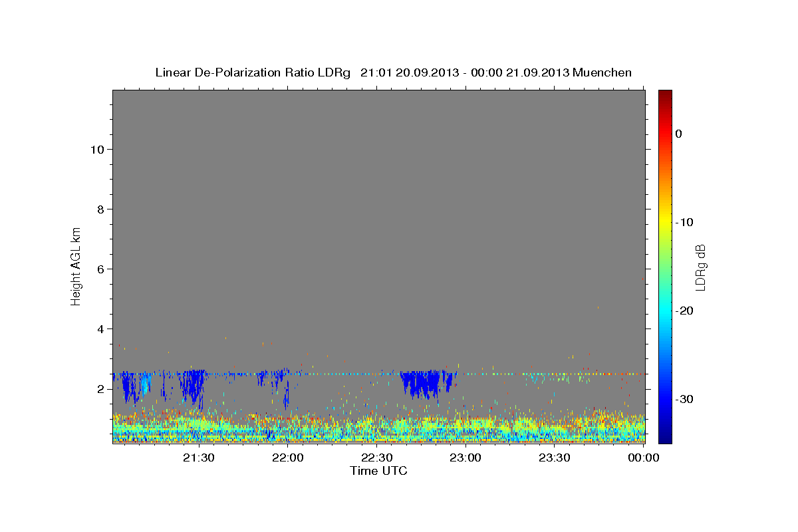Click the green middle section of colorbar
This screenshot has height=532, width=798.
665,266
